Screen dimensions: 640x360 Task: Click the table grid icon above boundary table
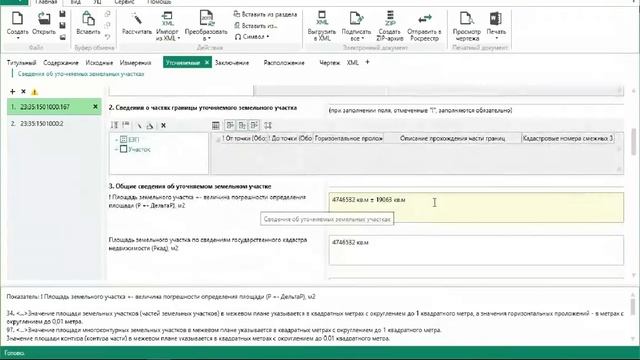(216, 125)
